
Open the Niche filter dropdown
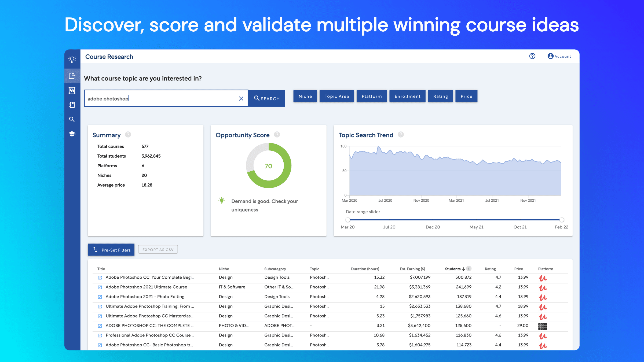point(305,96)
